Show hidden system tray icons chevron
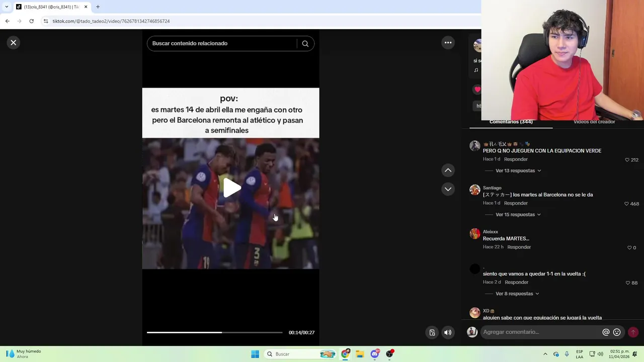This screenshot has height=362, width=644. pos(545,354)
